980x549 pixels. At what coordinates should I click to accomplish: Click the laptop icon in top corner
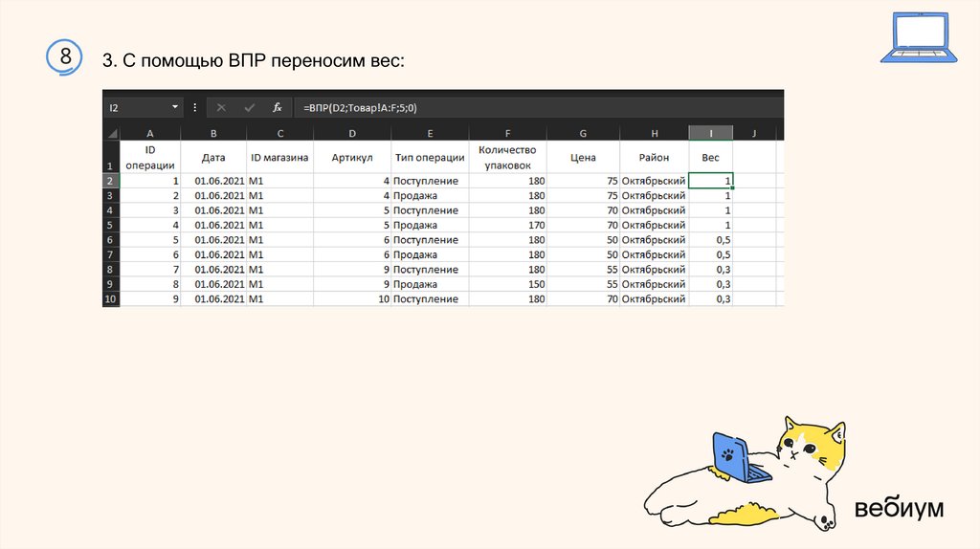[x=919, y=37]
